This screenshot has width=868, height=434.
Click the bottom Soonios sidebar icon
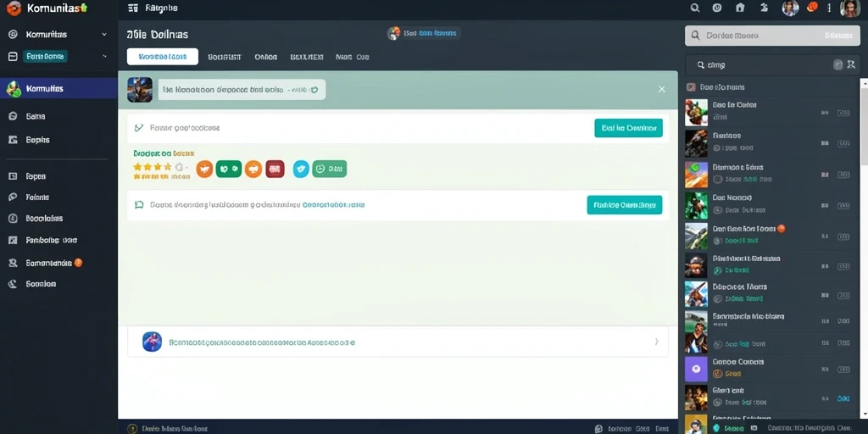(x=14, y=284)
